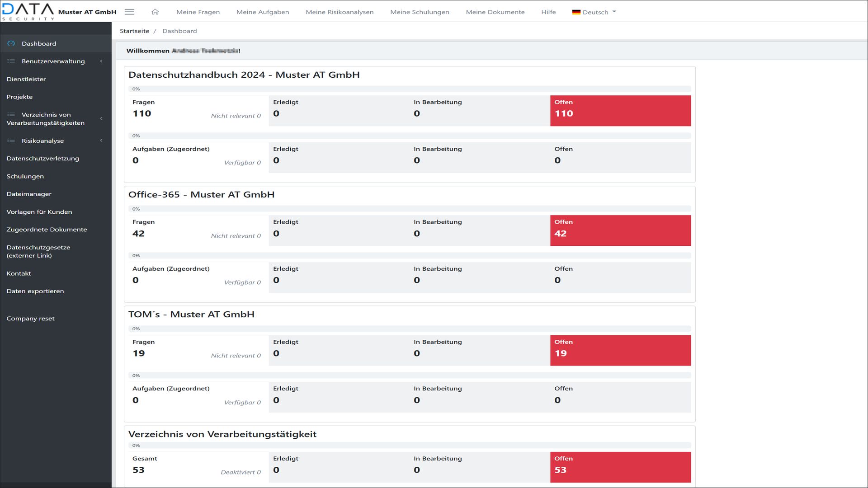Viewport: 868px width, 488px height.
Task: Click the TOM´s - Muster AT GmbH title
Action: point(191,314)
